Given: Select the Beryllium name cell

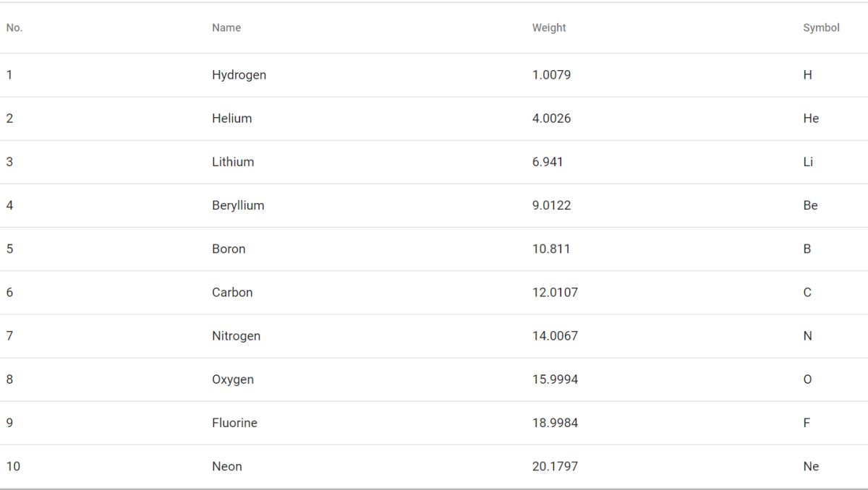Looking at the screenshot, I should 238,205.
